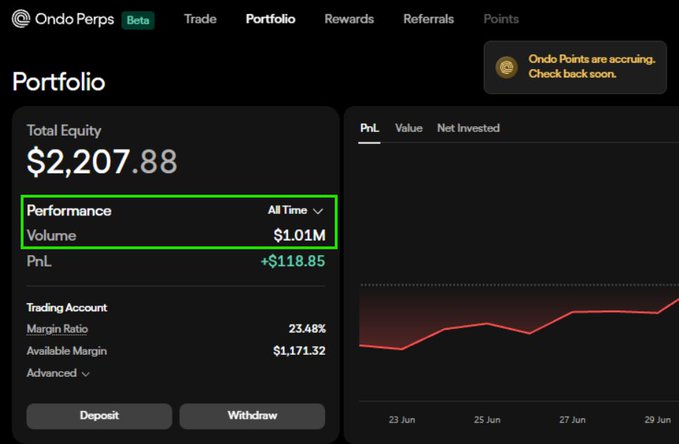Viewport: 679px width, 444px height.
Task: Open the Points nav item
Action: pyautogui.click(x=501, y=19)
